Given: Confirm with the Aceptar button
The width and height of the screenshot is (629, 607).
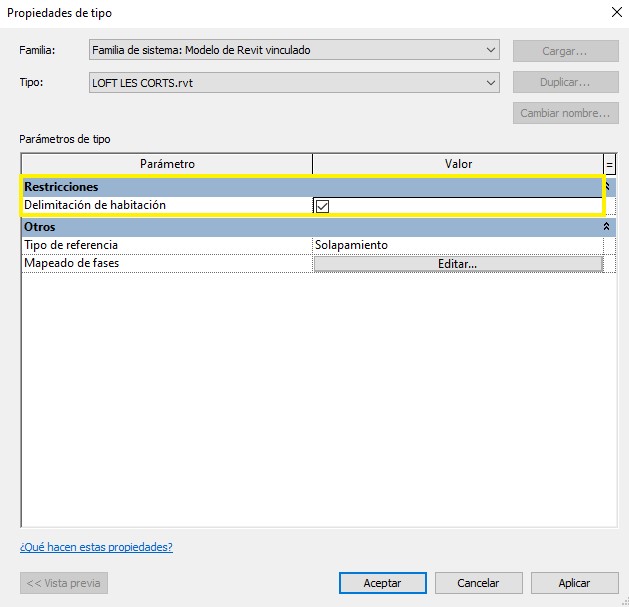Looking at the screenshot, I should (x=382, y=583).
